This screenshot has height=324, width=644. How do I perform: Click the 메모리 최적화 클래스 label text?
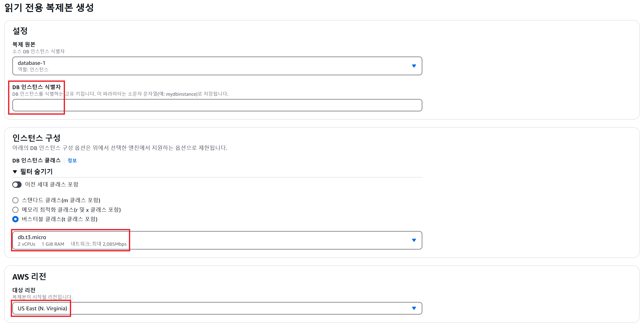(x=71, y=210)
